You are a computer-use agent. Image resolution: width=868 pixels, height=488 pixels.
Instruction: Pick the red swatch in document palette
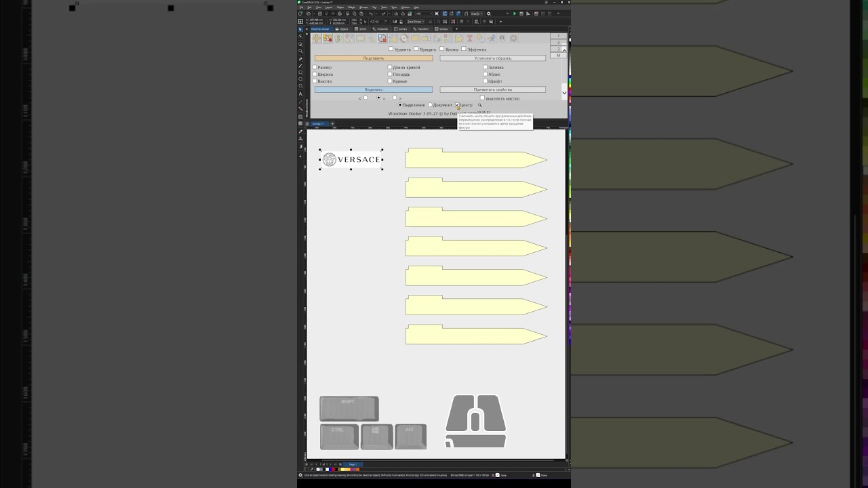point(334,469)
